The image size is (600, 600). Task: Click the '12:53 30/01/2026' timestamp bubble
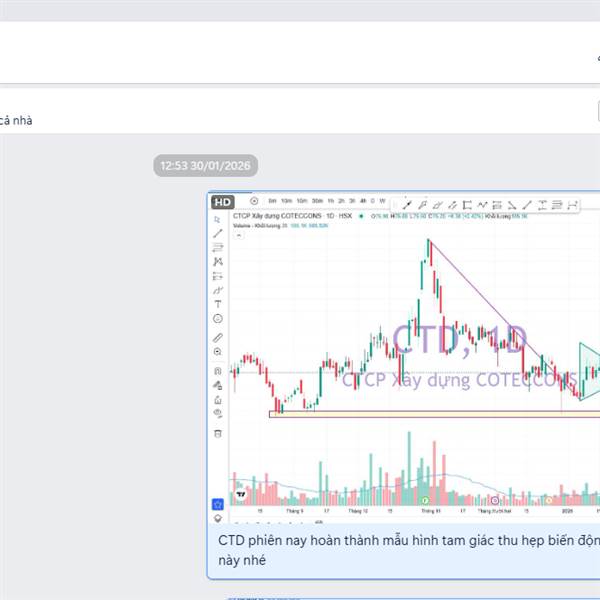[205, 166]
